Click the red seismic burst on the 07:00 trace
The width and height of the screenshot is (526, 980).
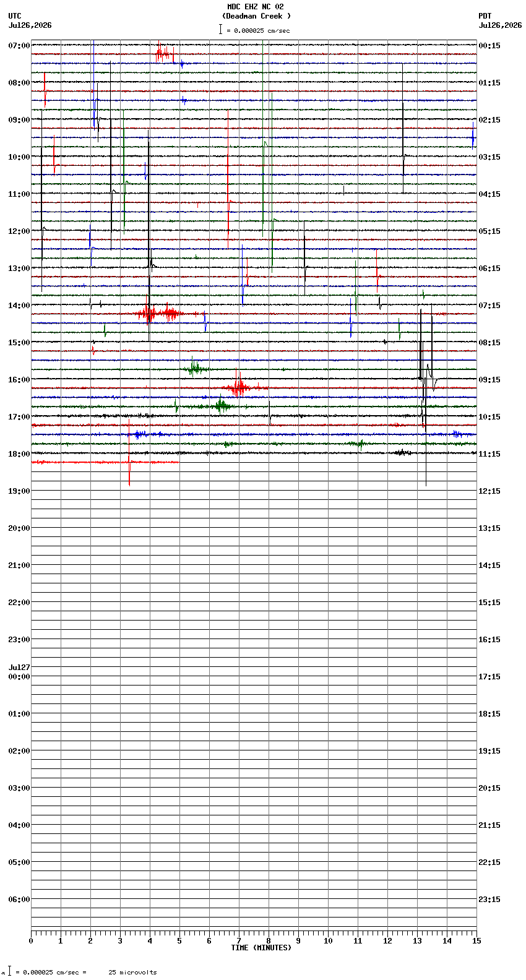165,54
